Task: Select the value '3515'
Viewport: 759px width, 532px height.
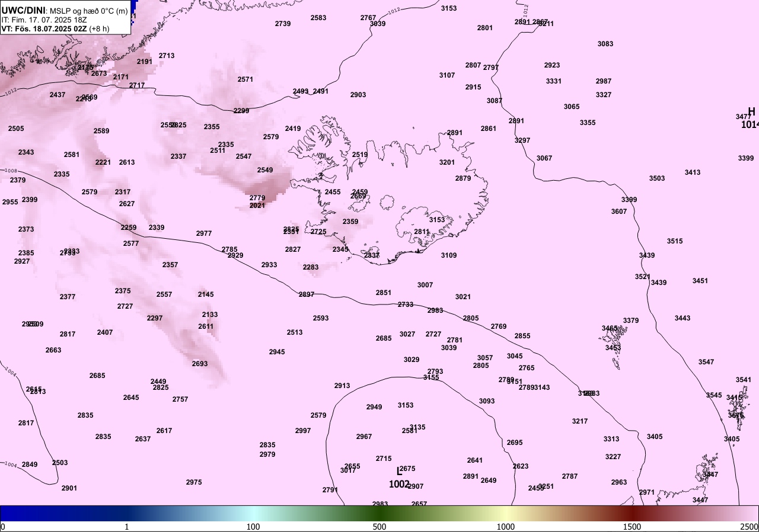Action: (x=675, y=241)
